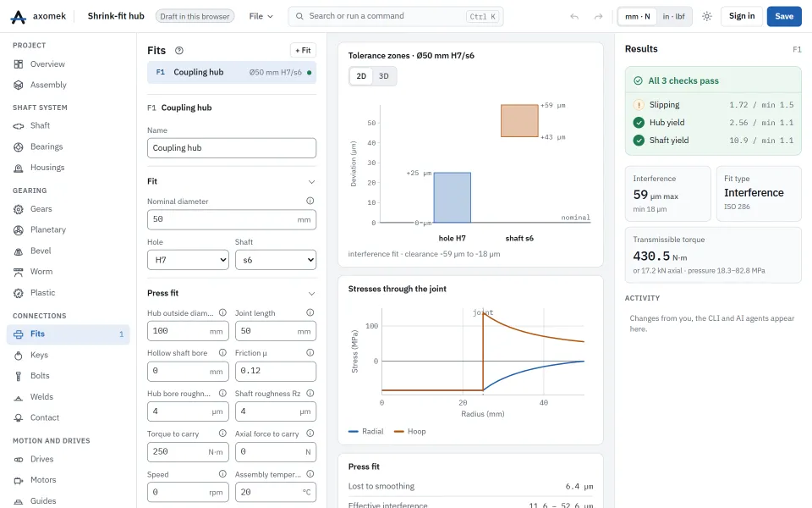Open the Keys page in sidebar

[x=68, y=355]
